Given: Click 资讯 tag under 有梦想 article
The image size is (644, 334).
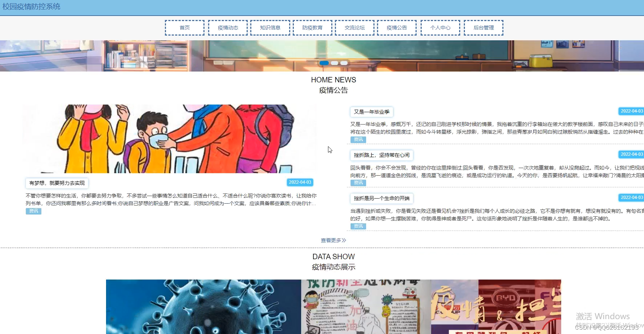Looking at the screenshot, I should click(33, 211).
